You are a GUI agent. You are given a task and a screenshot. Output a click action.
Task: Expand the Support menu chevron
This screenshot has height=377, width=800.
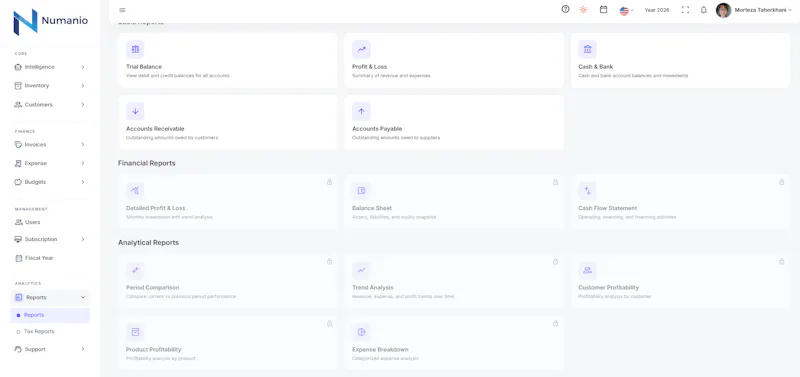coord(83,349)
